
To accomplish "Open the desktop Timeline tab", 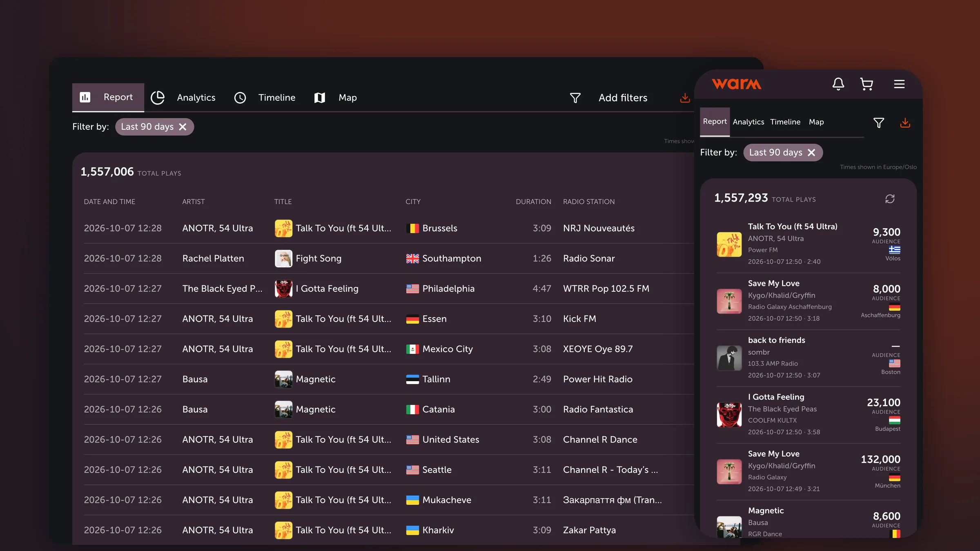I will click(x=265, y=98).
